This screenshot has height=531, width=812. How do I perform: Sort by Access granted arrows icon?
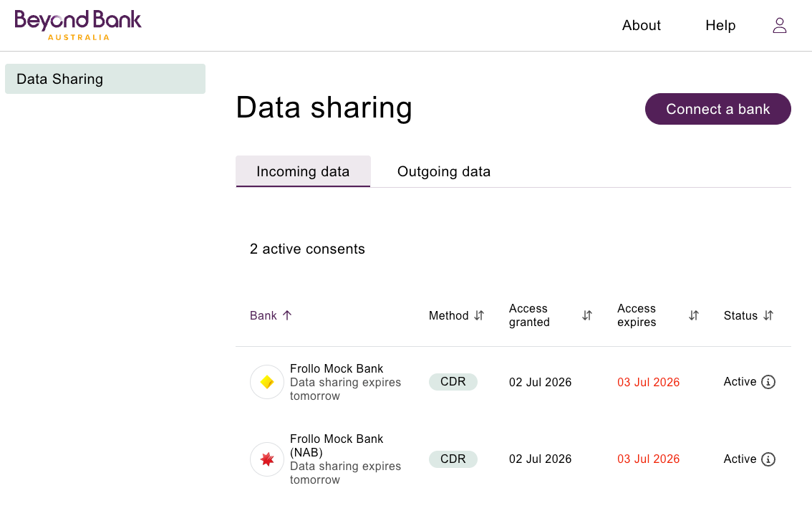click(586, 315)
